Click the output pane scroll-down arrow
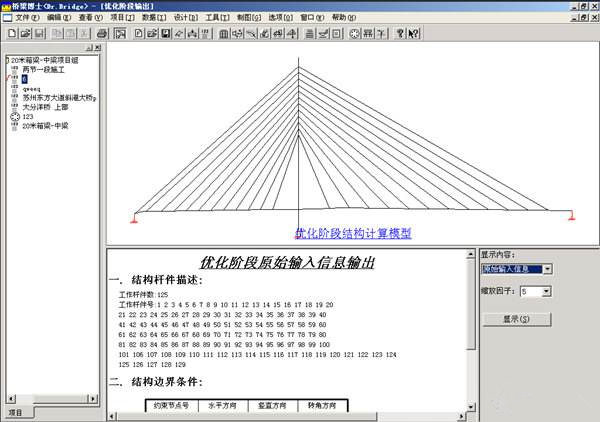This screenshot has width=600, height=422. [x=471, y=407]
